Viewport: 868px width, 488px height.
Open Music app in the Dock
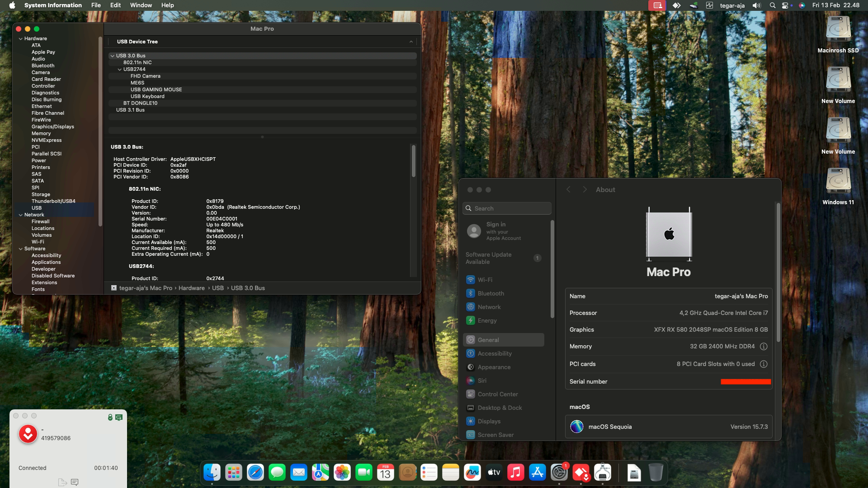[x=516, y=473]
